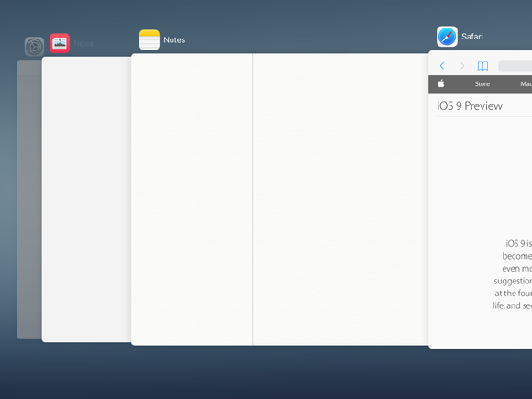Open the Settings app card
The image size is (532, 399).
pos(29,200)
